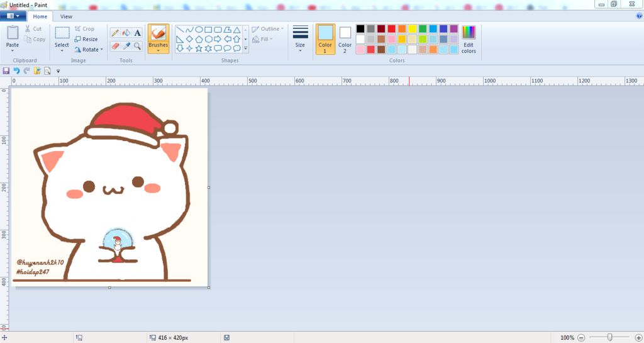Pick the Right arrow shape
644x343 pixels.
coord(218,39)
